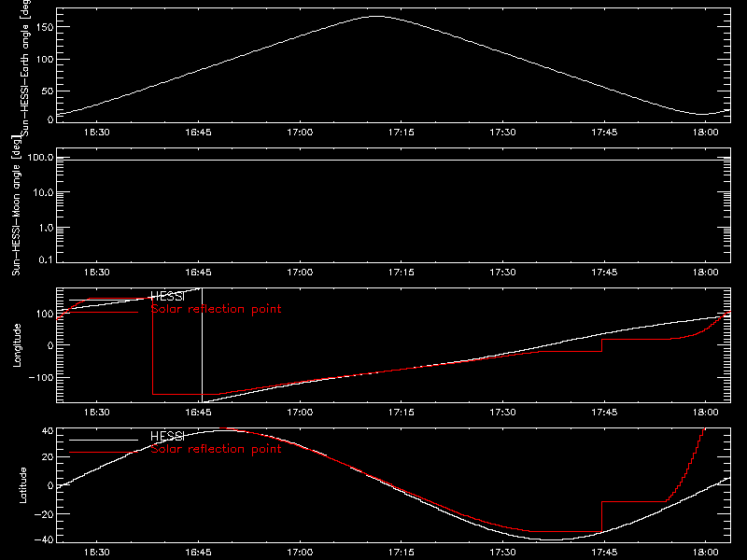Click the -20 tick on Latitude axis

click(44, 514)
